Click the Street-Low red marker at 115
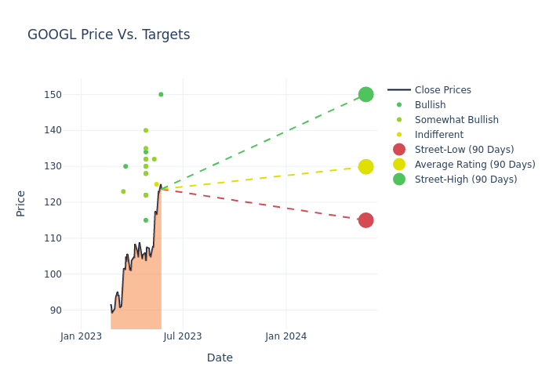The image size is (549, 392). tap(365, 220)
